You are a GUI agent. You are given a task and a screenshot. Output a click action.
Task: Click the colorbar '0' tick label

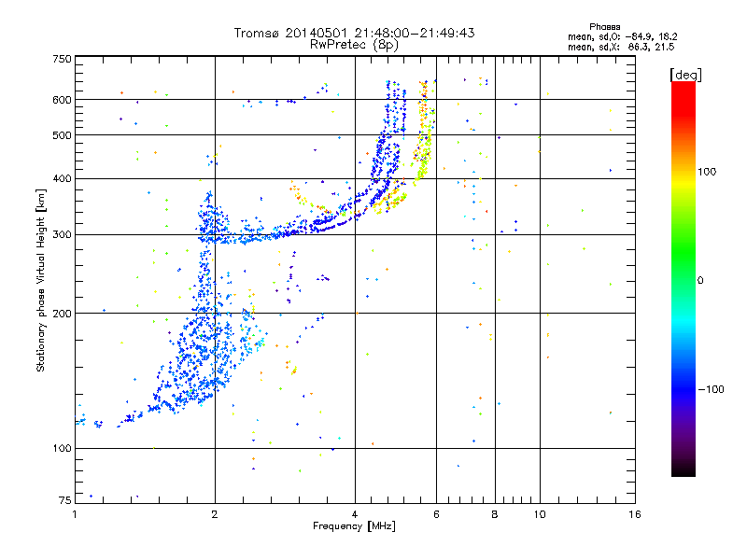click(700, 280)
